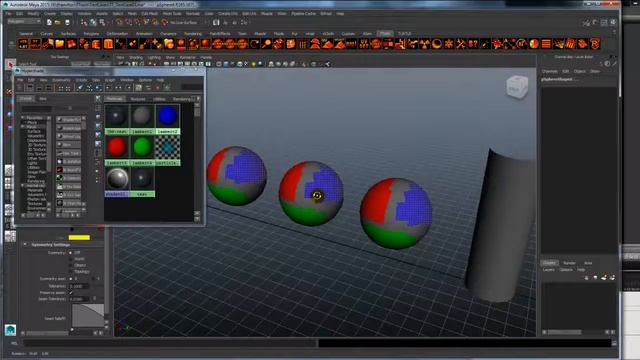The height and width of the screenshot is (360, 640).
Task: Collapse the Symmetry Settings section
Action: pyautogui.click(x=25, y=244)
